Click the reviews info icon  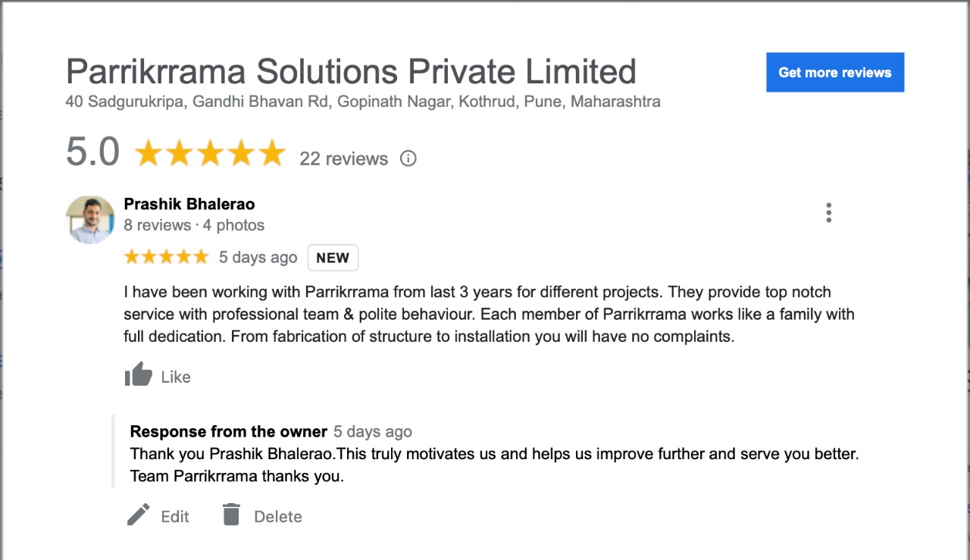(408, 158)
